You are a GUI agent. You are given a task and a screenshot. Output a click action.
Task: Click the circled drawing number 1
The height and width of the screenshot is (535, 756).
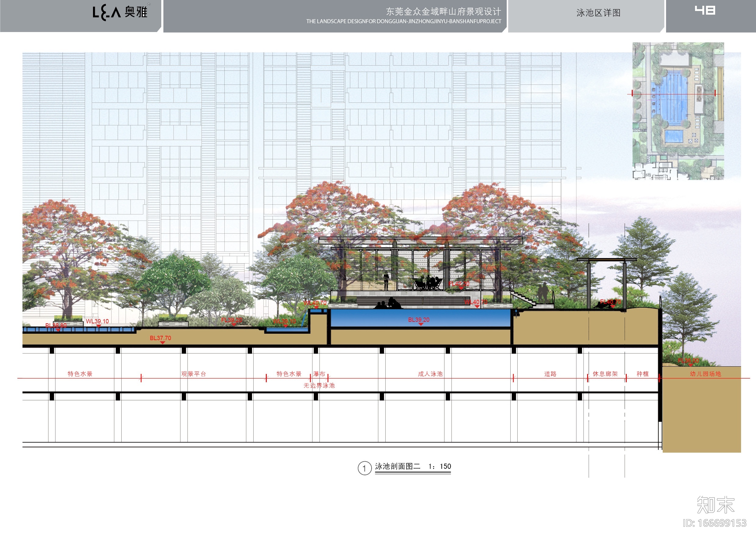(365, 469)
